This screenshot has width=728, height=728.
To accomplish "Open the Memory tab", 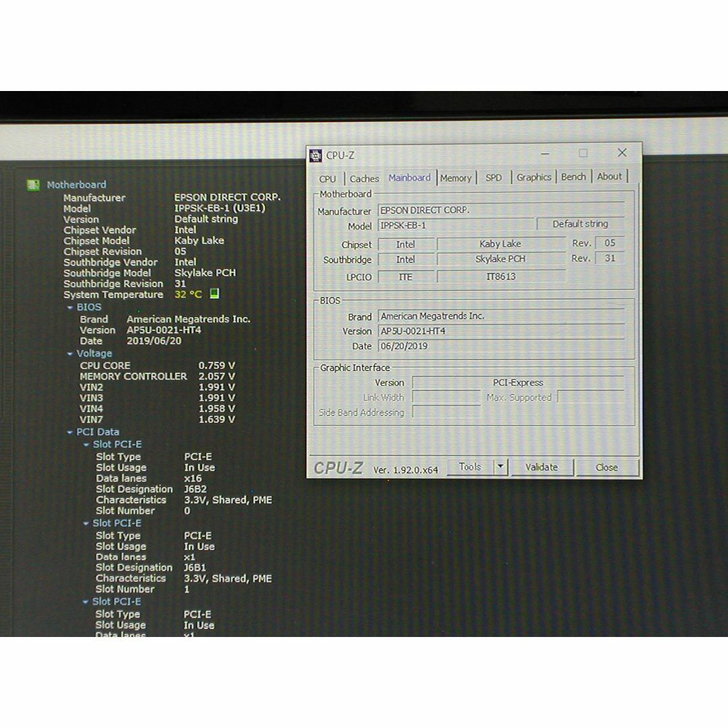I will (456, 178).
